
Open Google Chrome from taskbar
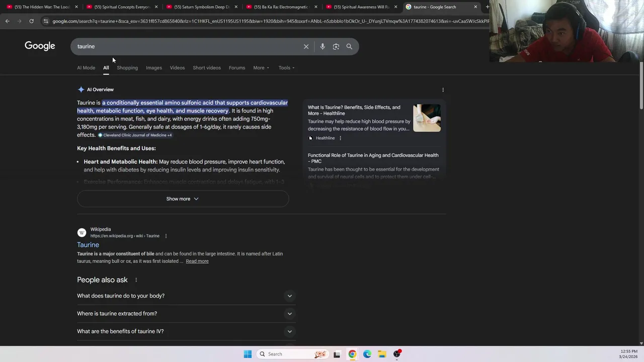352,354
